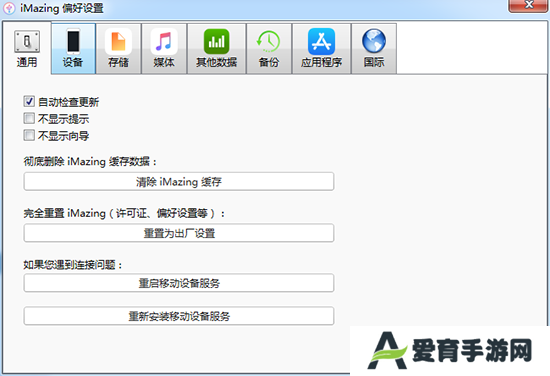The height and width of the screenshot is (376, 550).
Task: Open the 其他数据 green chart tab
Action: tap(217, 48)
